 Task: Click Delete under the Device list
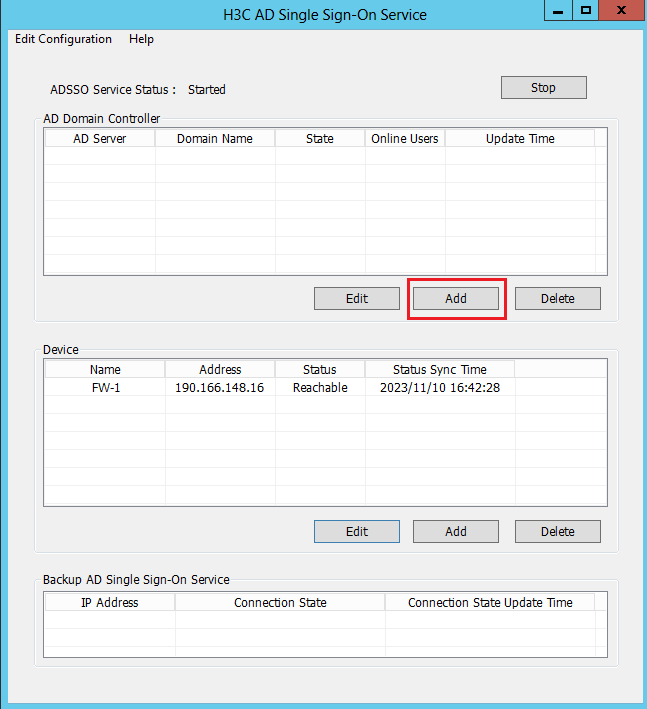click(557, 532)
